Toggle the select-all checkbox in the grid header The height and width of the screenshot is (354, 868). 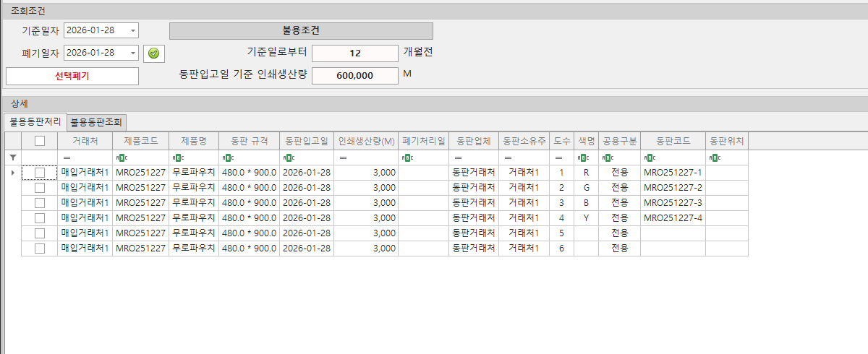click(40, 141)
